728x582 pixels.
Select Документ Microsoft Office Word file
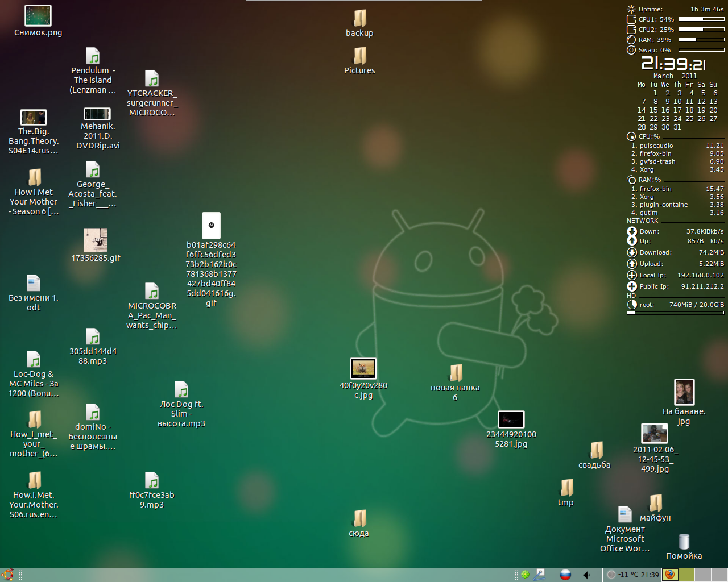(625, 529)
